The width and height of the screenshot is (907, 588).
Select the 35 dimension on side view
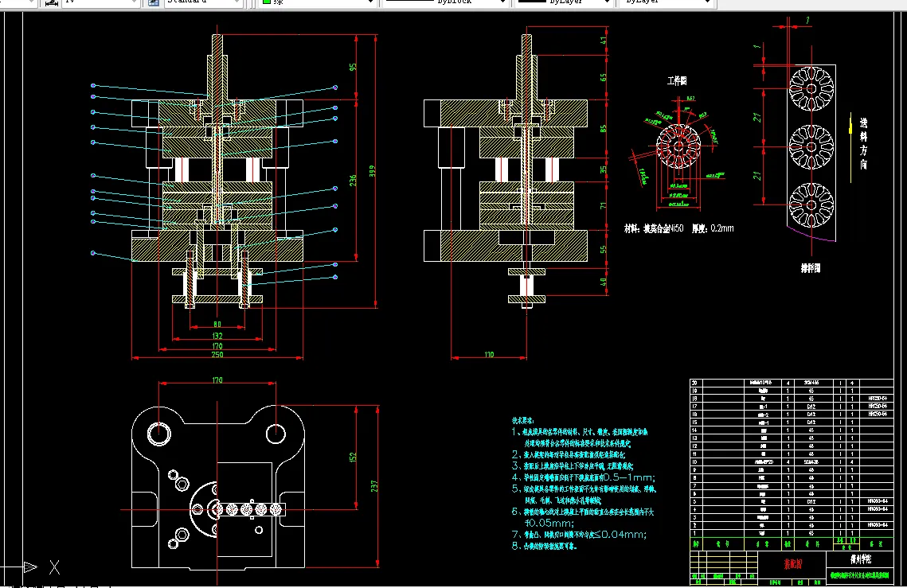pos(604,169)
